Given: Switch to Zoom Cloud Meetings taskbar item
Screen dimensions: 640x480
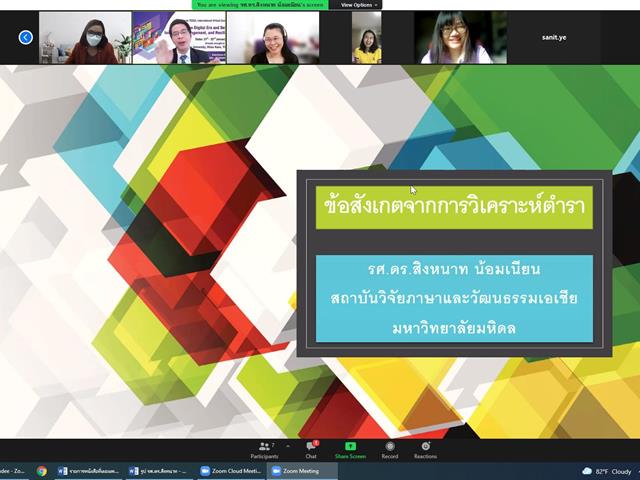Looking at the screenshot, I should [231, 471].
